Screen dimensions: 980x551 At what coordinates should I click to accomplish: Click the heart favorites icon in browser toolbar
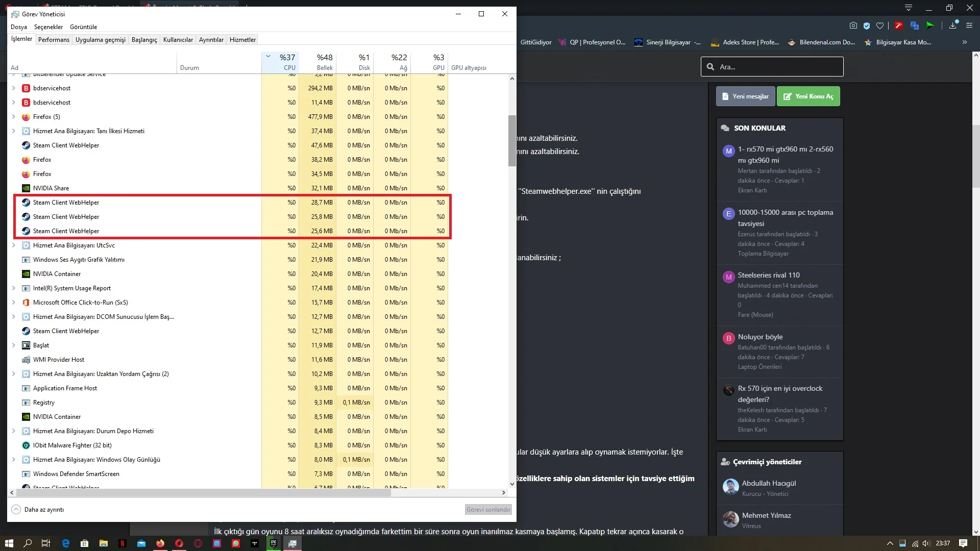[x=879, y=25]
